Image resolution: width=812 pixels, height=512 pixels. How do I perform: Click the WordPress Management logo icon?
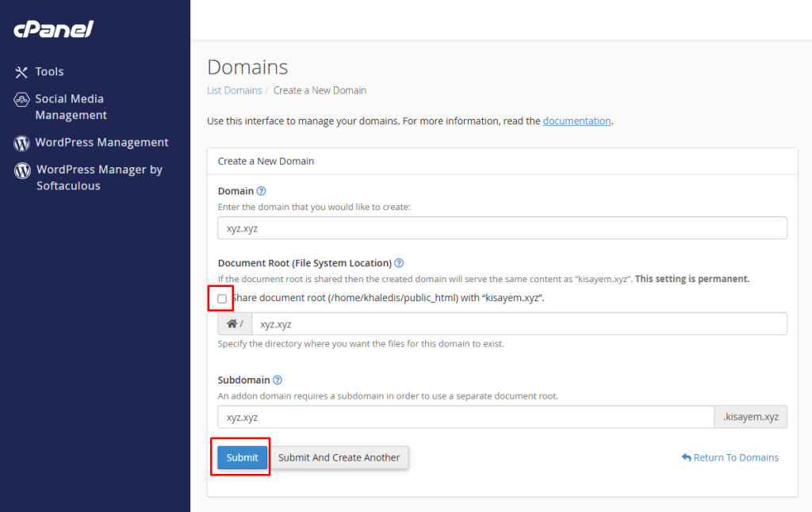coord(21,143)
